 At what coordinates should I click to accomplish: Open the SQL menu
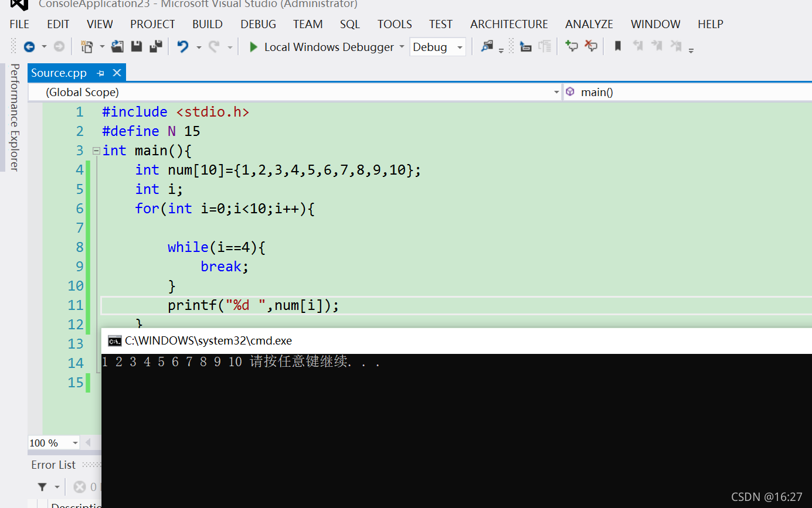tap(350, 24)
